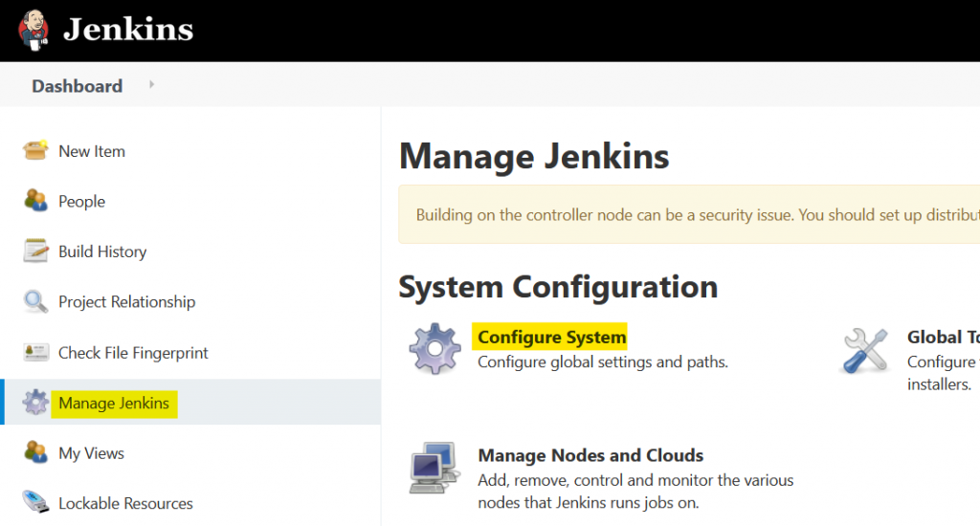Open the Jenkins home title link
Viewport: 980px width, 526px height.
pyautogui.click(x=128, y=30)
